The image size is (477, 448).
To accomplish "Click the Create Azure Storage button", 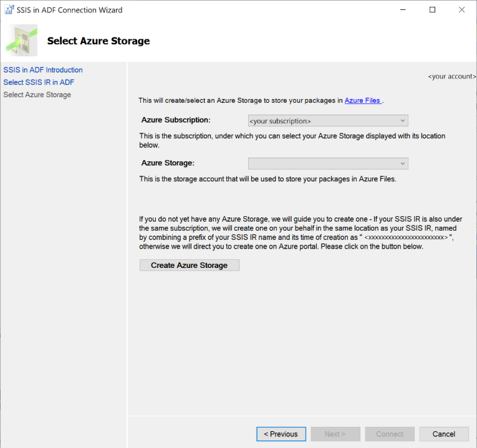I will pyautogui.click(x=189, y=265).
